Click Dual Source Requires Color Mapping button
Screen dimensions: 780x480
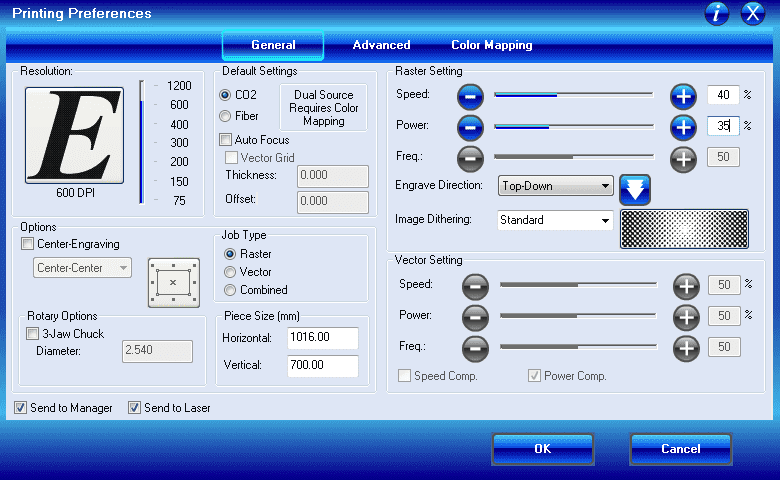[324, 107]
